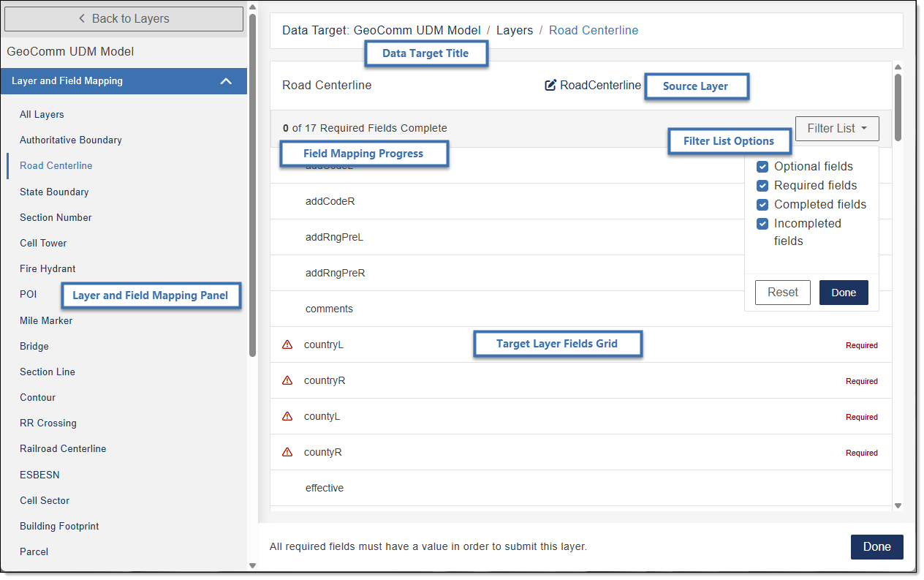Toggle the Required fields checkbox

(762, 186)
